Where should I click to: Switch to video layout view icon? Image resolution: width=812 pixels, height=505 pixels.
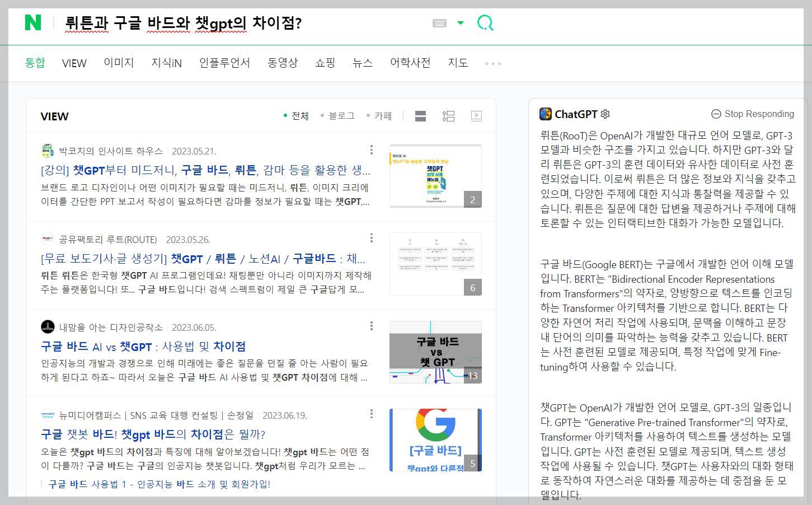[x=476, y=116]
